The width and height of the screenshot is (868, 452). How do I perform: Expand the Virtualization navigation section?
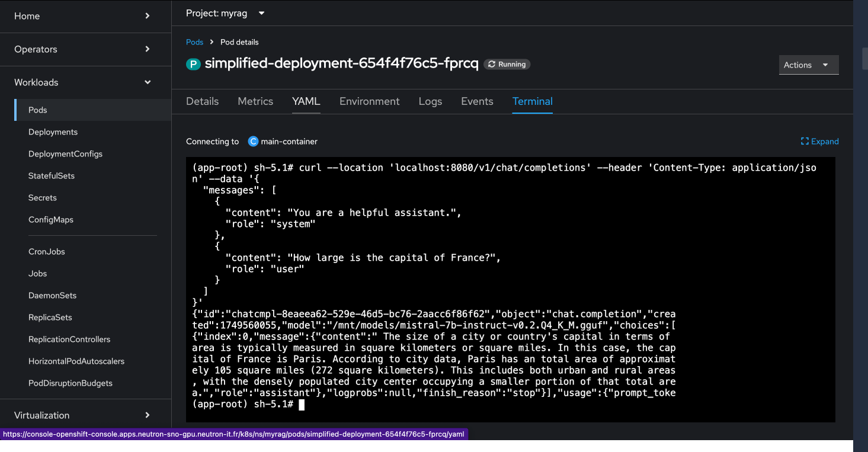(86, 415)
